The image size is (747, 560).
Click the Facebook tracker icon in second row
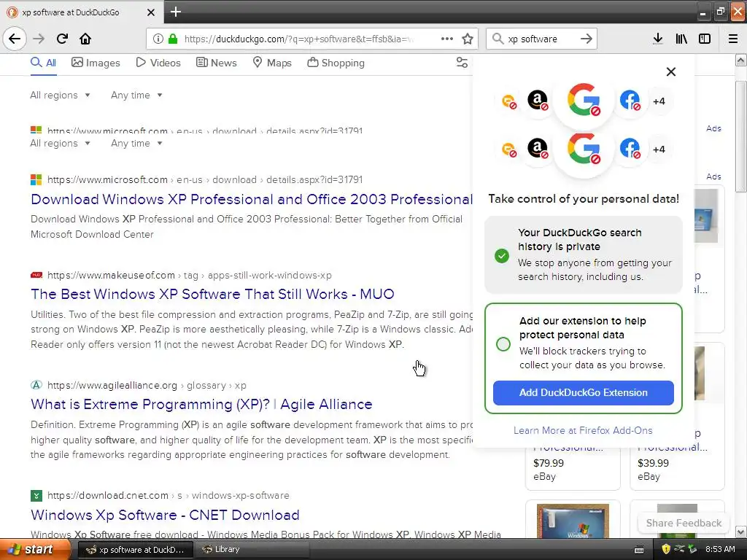630,149
